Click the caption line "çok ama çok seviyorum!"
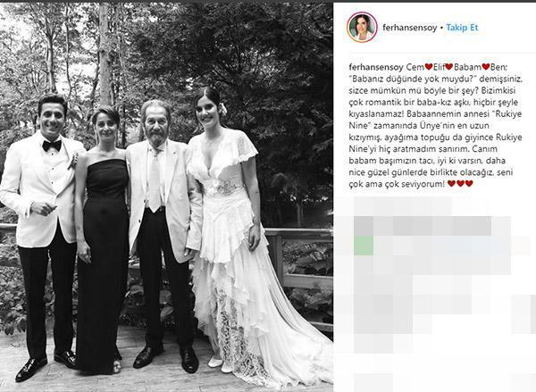536x392 pixels. [x=397, y=184]
